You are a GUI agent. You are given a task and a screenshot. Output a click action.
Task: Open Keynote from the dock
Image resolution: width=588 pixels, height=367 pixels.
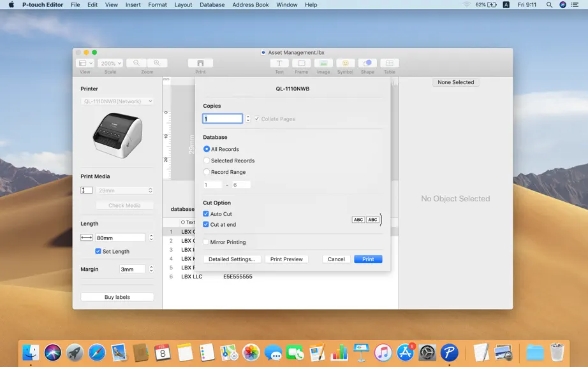pyautogui.click(x=361, y=352)
